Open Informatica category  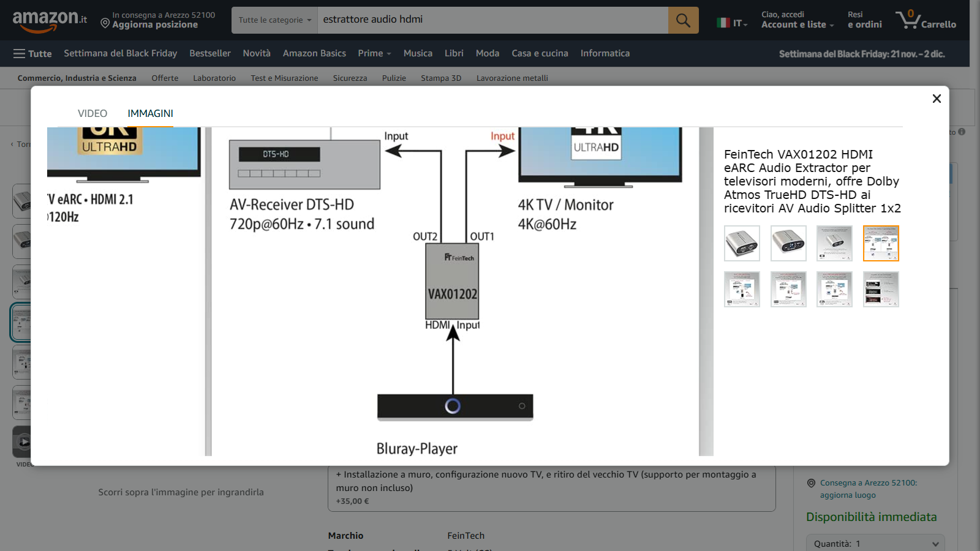pyautogui.click(x=605, y=53)
